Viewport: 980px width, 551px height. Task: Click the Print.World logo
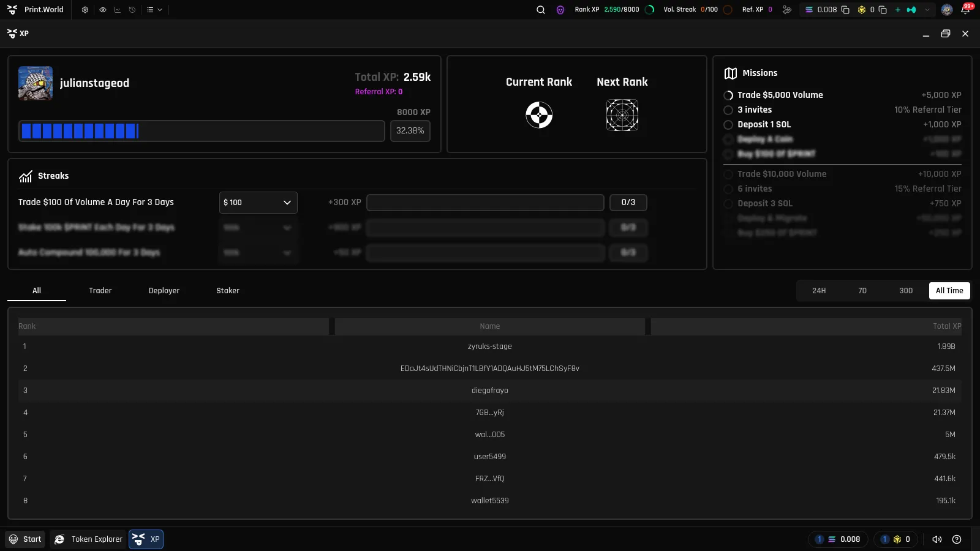(36, 10)
